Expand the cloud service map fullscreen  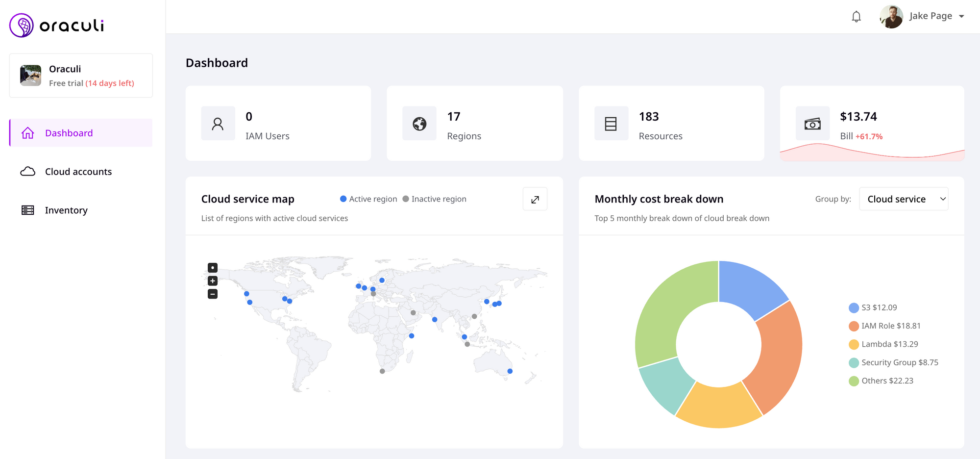535,199
